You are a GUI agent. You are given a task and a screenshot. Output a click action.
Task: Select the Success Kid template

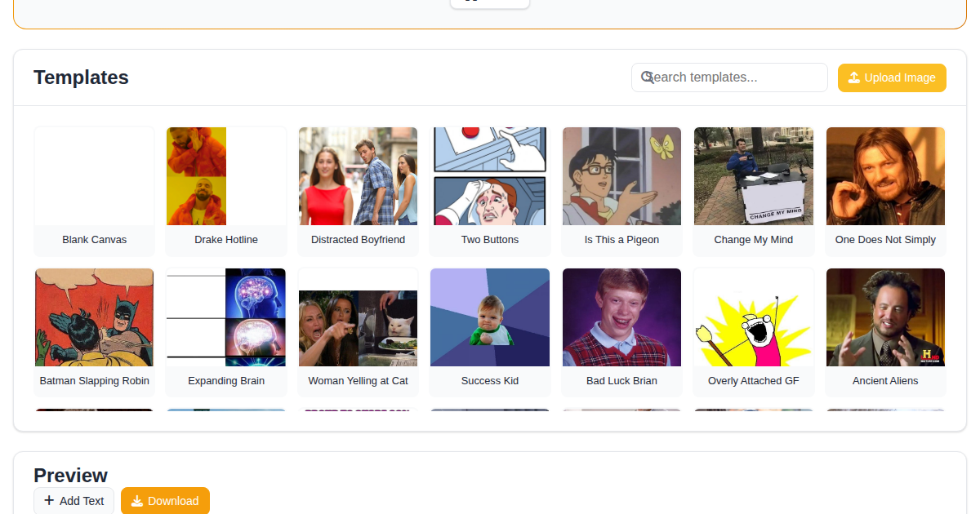pos(489,331)
